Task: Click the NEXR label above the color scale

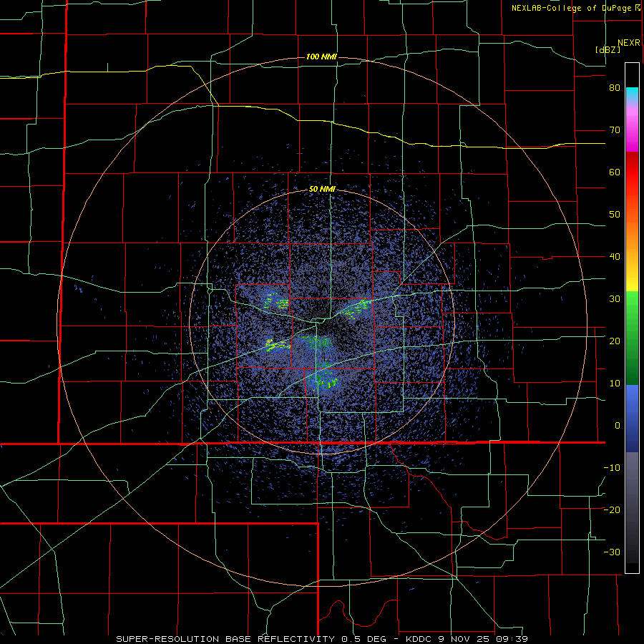Action: tap(629, 43)
